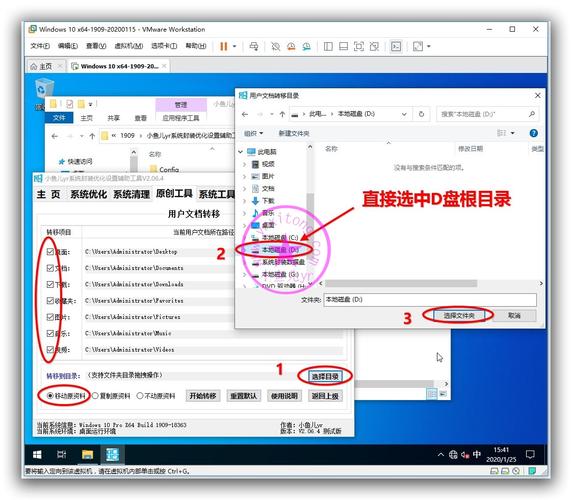Expand the 视频 folder tree node

(244, 164)
